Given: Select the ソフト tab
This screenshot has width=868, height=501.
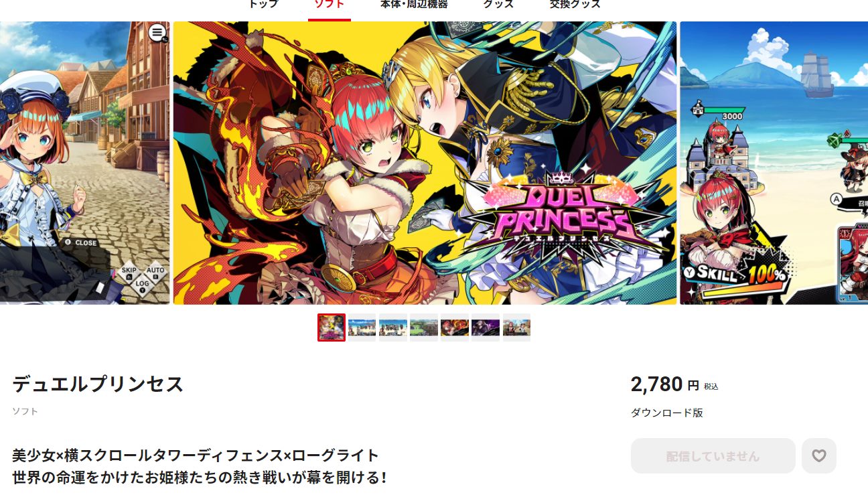Looking at the screenshot, I should 330,5.
